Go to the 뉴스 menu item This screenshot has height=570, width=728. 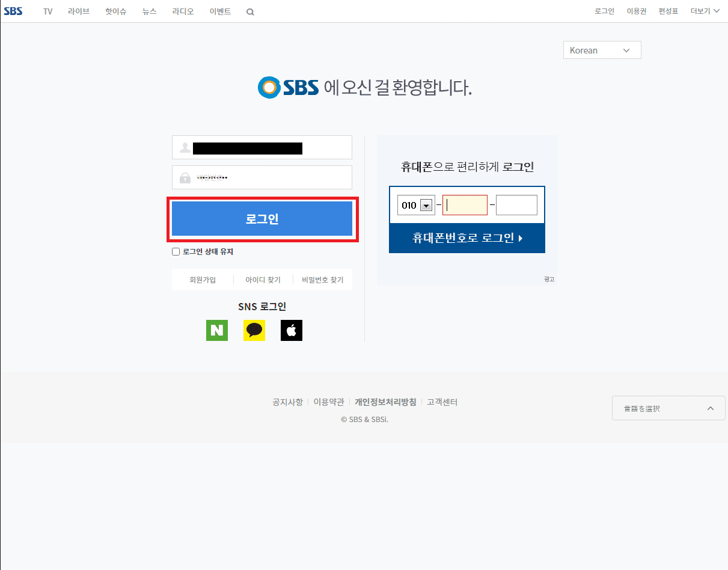coord(149,11)
